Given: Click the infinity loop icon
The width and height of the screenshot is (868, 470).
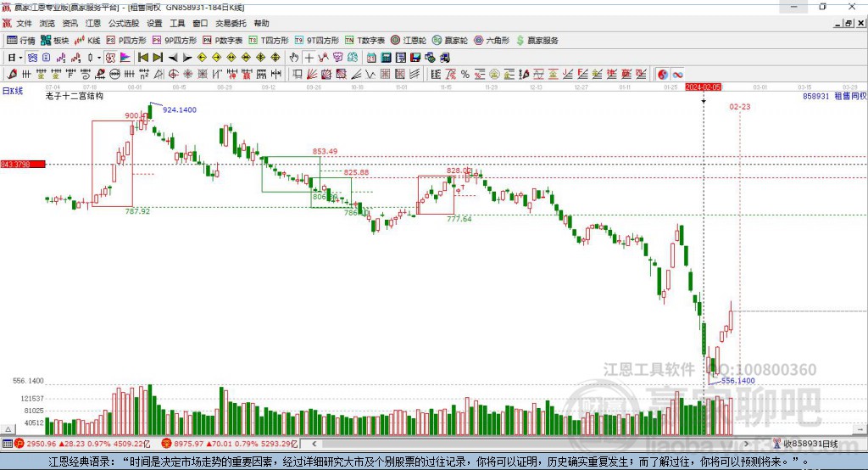Looking at the screenshot, I should pyautogui.click(x=677, y=75).
